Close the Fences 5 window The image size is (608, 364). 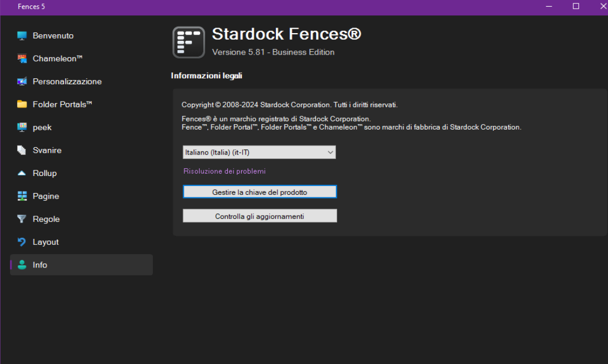(x=603, y=6)
